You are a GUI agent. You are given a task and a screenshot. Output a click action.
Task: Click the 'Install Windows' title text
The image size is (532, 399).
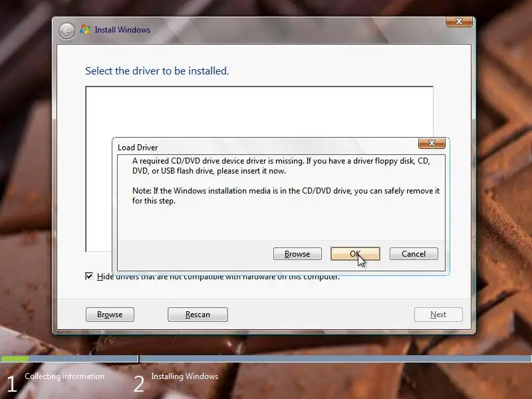click(122, 30)
